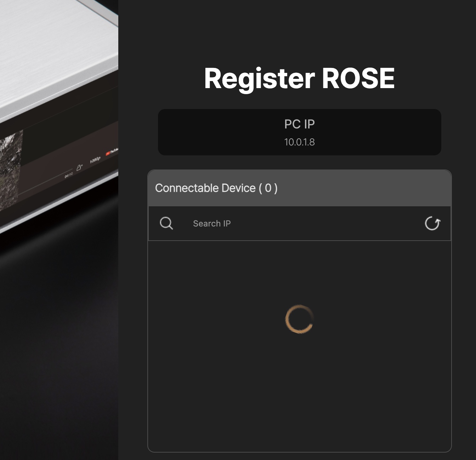Focus the Search IP input field

click(x=301, y=224)
